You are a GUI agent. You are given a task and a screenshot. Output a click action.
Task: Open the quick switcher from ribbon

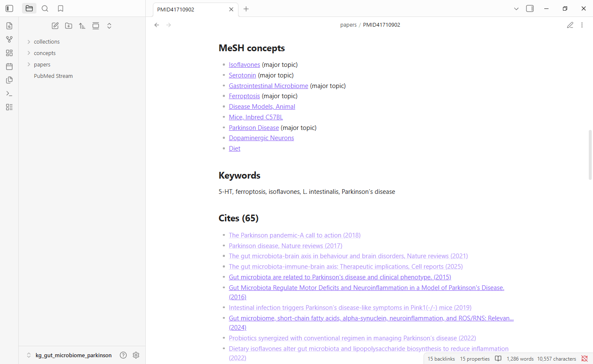(9, 26)
